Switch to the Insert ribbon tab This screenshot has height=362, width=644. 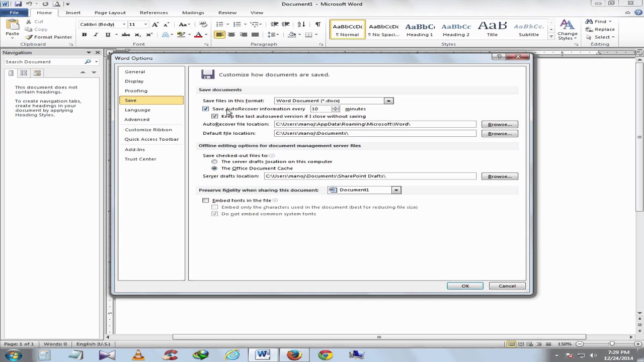(x=73, y=13)
